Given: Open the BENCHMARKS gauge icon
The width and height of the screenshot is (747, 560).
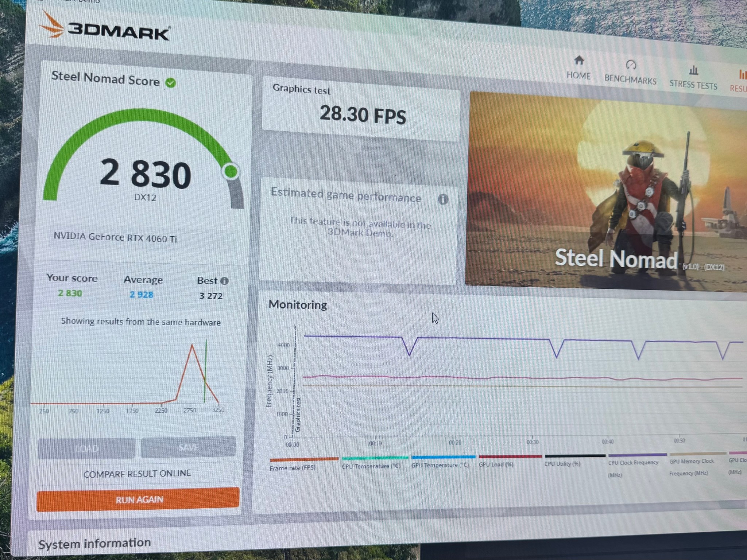Looking at the screenshot, I should point(631,65).
